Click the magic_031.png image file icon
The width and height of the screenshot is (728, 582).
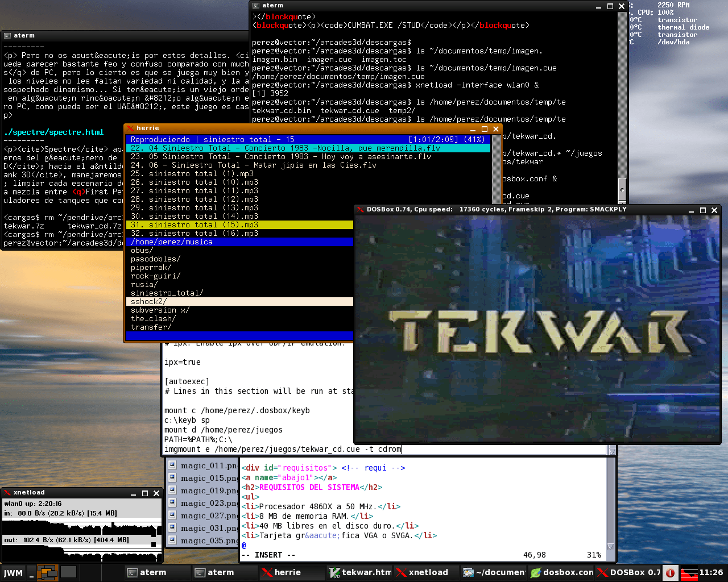[x=172, y=528]
